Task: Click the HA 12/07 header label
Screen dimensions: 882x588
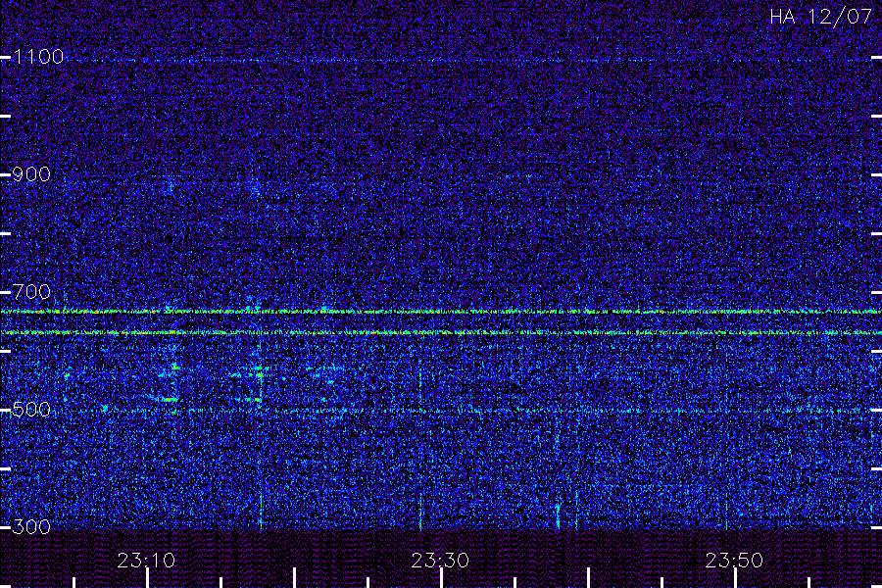Action: 820,17
